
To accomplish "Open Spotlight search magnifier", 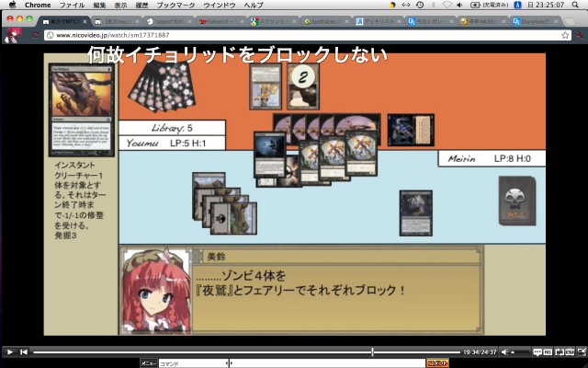I will pyautogui.click(x=576, y=5).
